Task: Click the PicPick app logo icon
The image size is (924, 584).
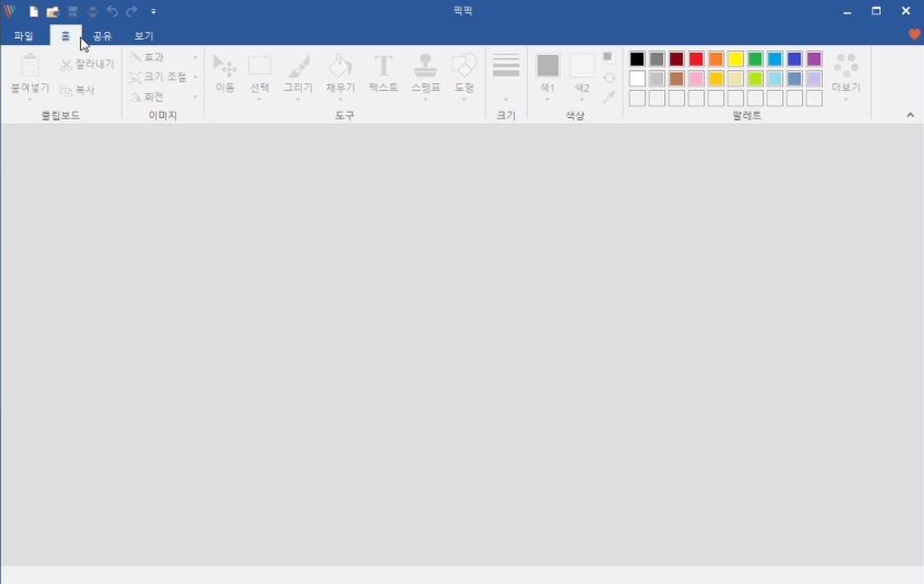Action: (10, 11)
